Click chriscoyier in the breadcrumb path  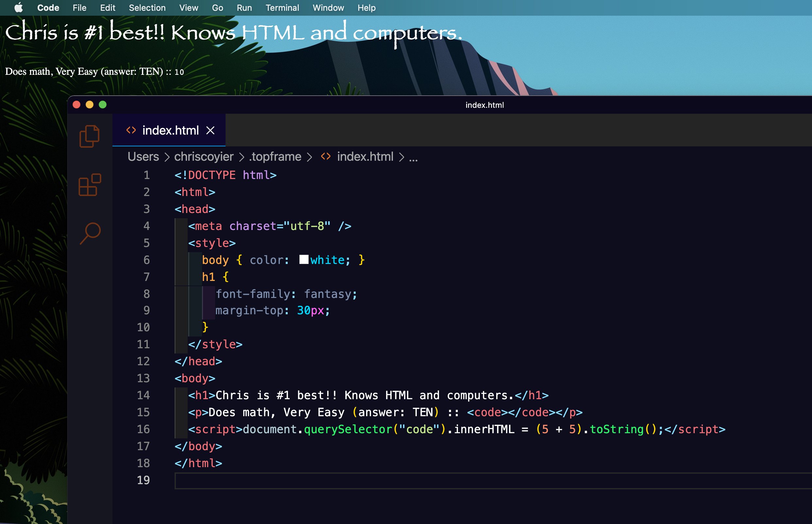point(204,156)
